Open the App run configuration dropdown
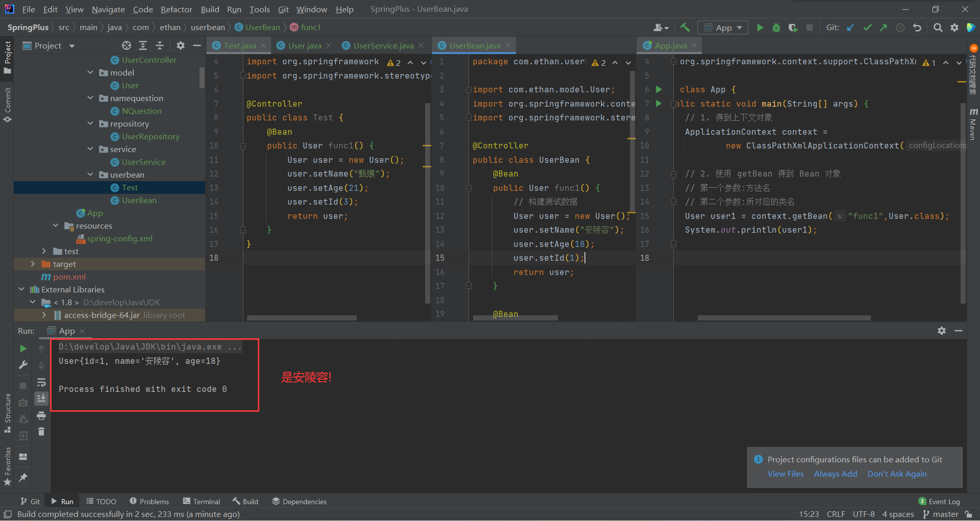 [x=723, y=28]
